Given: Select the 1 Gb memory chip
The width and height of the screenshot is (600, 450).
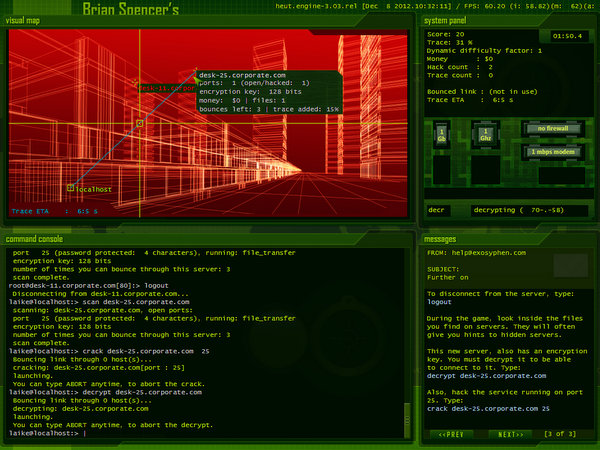Looking at the screenshot, I should tap(441, 135).
